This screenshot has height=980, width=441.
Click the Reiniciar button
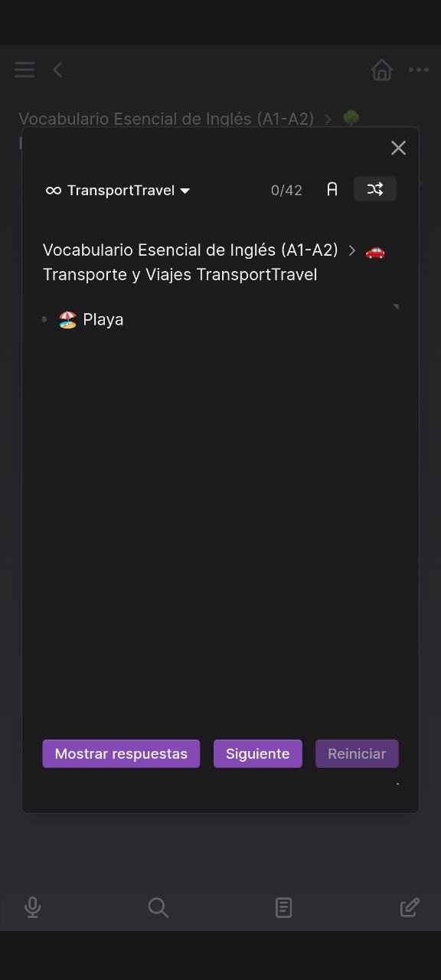tap(357, 753)
